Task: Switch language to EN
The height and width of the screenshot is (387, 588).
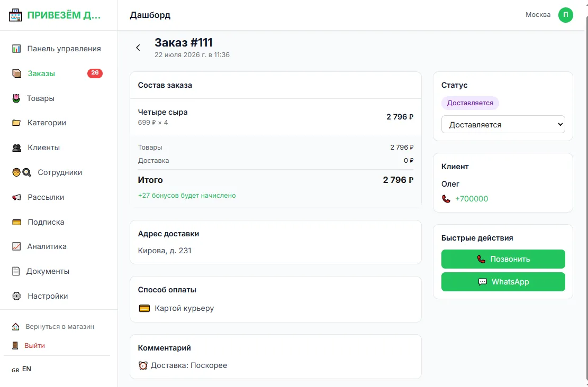Action: [26, 369]
